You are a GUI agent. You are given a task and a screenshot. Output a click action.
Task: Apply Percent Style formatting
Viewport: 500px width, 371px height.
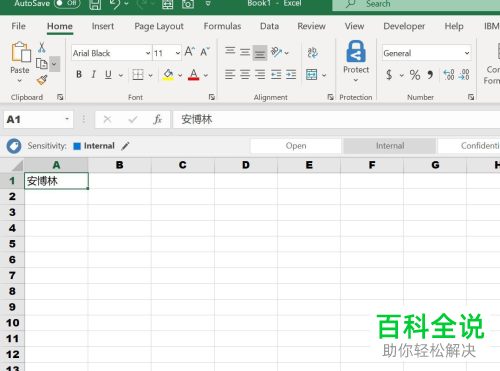[x=415, y=75]
